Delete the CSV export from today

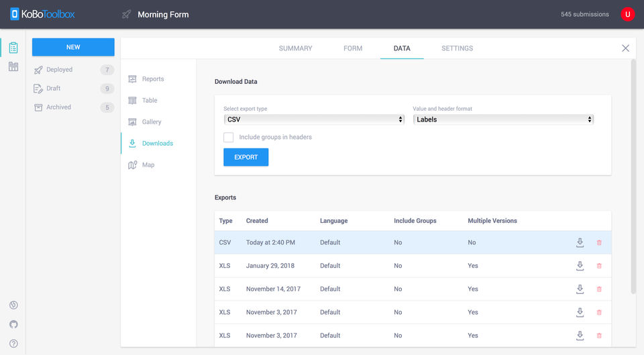pyautogui.click(x=599, y=242)
